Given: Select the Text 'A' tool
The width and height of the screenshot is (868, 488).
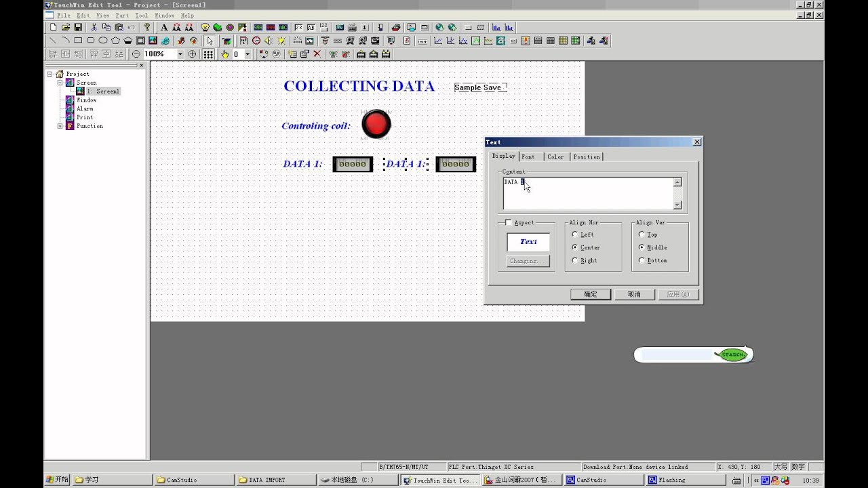Looking at the screenshot, I should 164,27.
